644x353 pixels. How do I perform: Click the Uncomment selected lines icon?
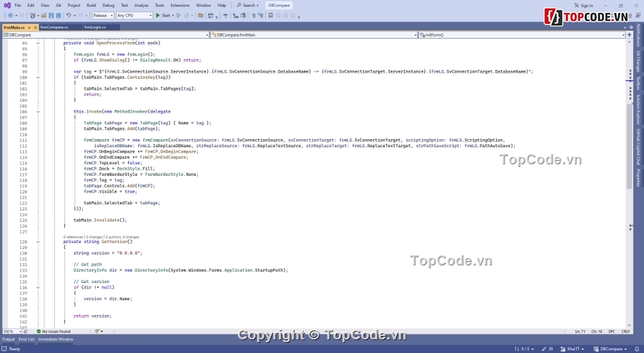point(260,15)
